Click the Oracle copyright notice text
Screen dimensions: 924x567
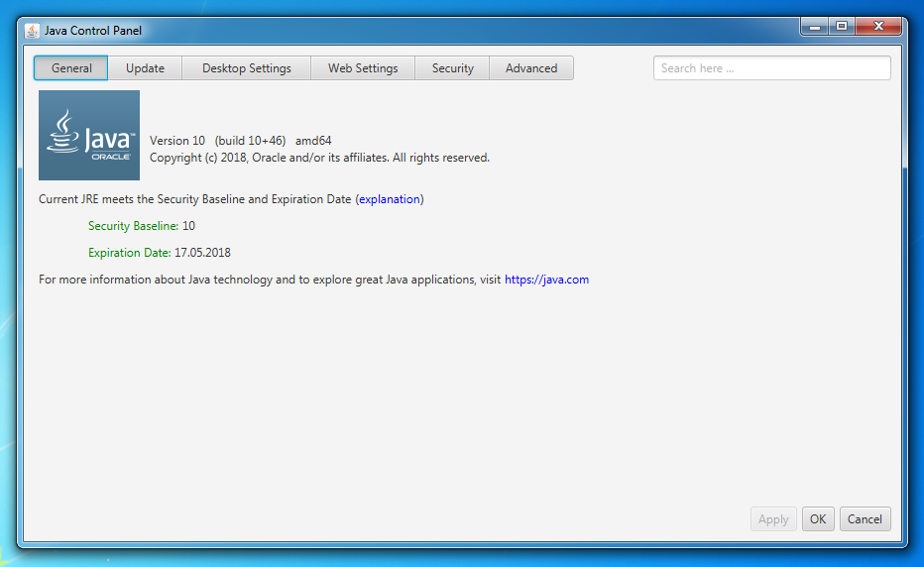click(x=319, y=158)
